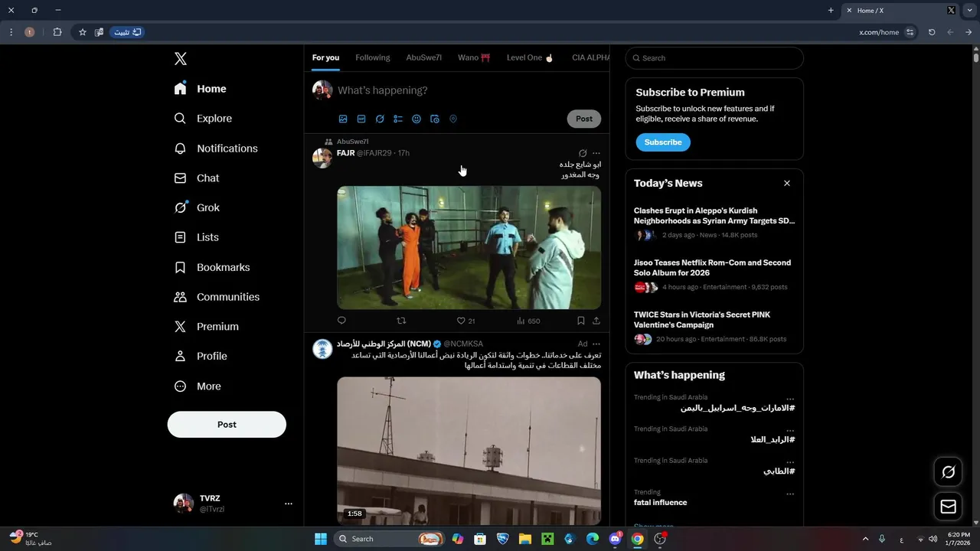Screen dimensions: 980x551
Task: Open Profile in the sidebar
Action: click(x=201, y=356)
